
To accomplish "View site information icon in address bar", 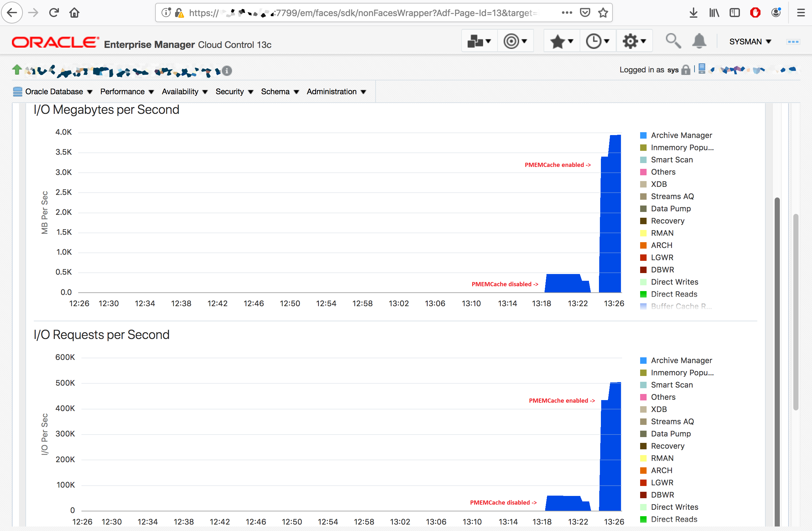I will click(x=166, y=13).
